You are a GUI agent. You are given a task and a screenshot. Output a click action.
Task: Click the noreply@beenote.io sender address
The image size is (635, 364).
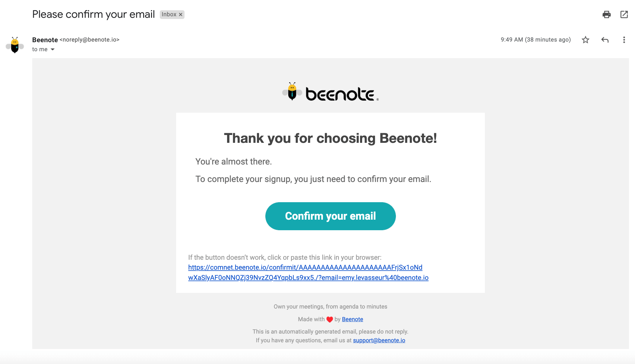tap(90, 40)
